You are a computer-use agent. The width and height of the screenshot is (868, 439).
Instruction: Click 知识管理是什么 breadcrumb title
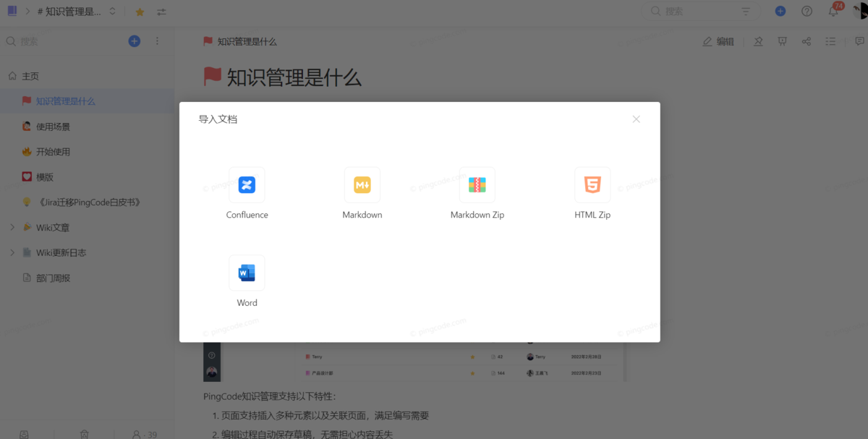click(x=247, y=42)
